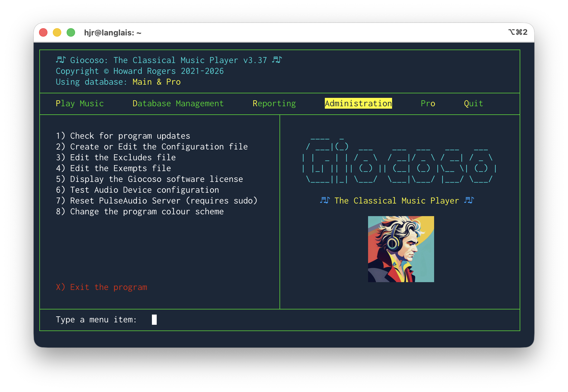Choose Change the program colour scheme
This screenshot has height=392, width=568.
(x=140, y=212)
